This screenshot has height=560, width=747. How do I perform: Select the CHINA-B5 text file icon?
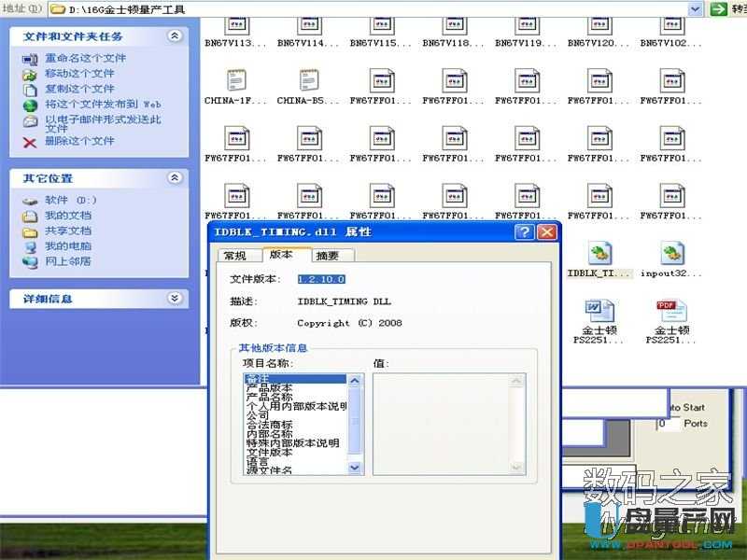(309, 81)
